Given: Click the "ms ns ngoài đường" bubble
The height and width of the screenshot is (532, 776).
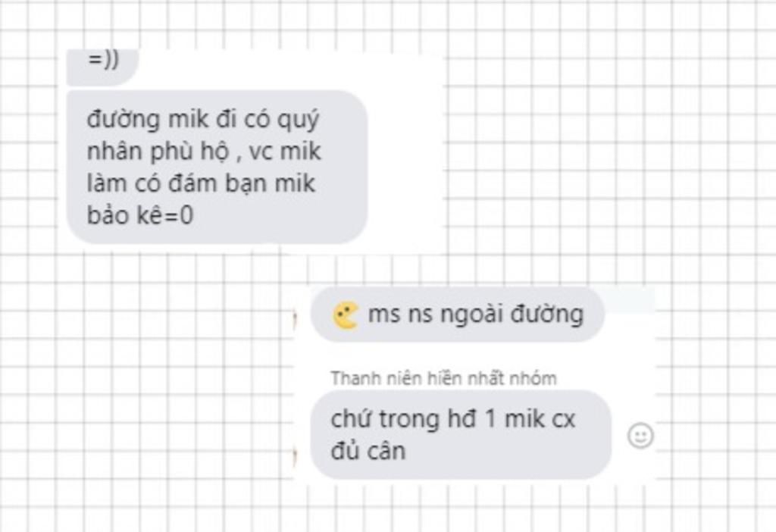Looking at the screenshot, I should (x=458, y=315).
